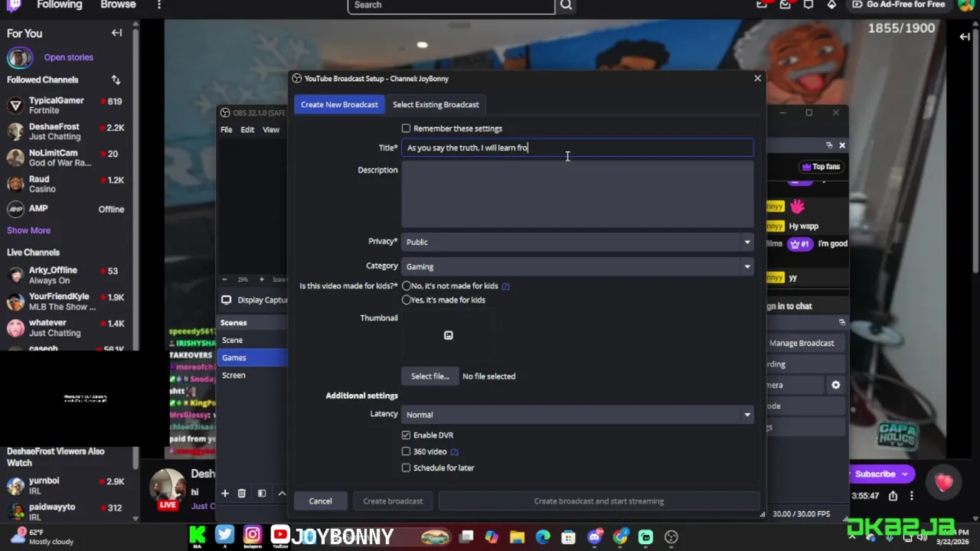980x551 pixels.
Task: Tick the Schedule for later checkbox
Action: point(407,468)
